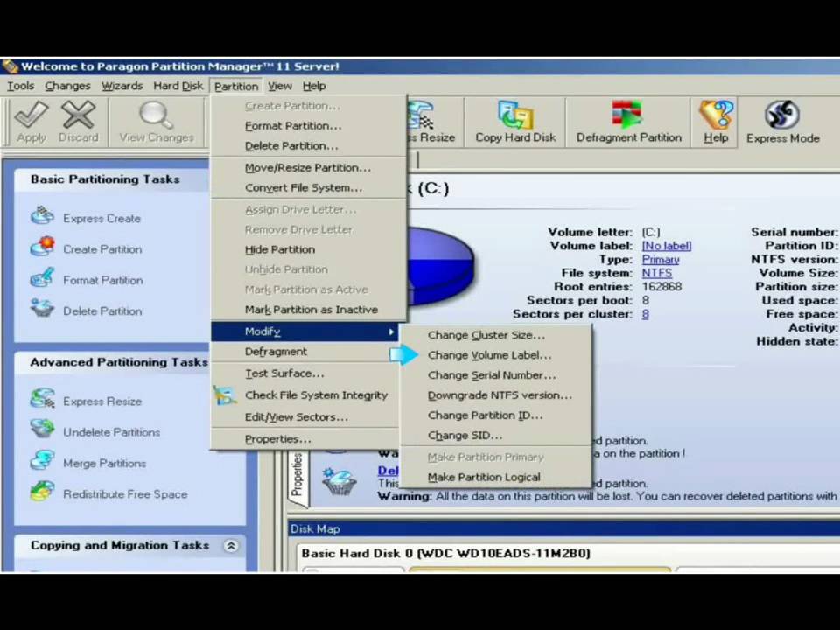Viewport: 840px width, 630px height.
Task: Switch to Express Mode icon
Action: (x=782, y=115)
